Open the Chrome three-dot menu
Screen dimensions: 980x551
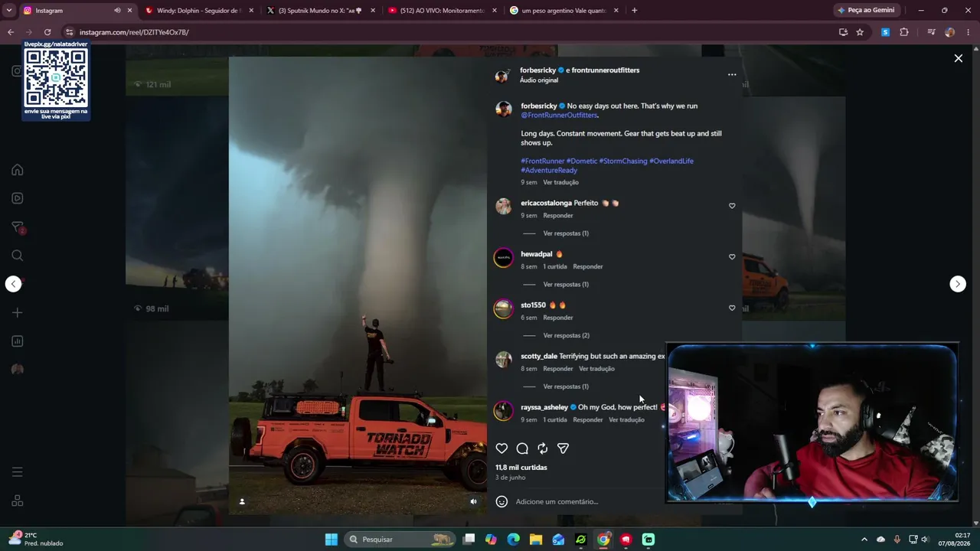coord(969,32)
